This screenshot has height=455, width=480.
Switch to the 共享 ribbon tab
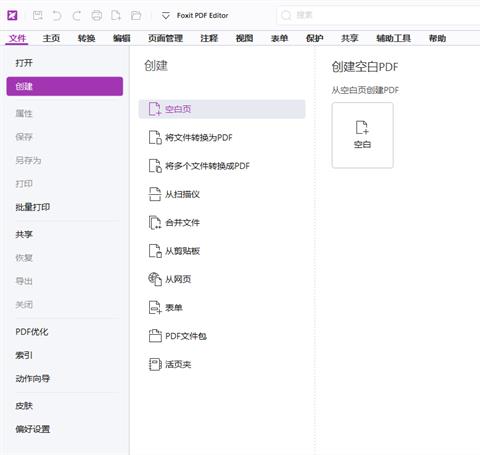coord(350,38)
